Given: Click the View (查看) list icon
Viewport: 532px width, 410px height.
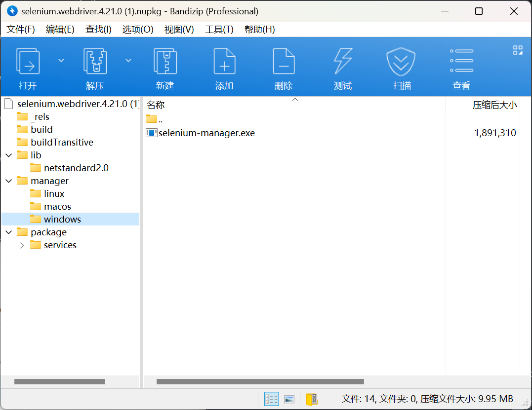Looking at the screenshot, I should pos(461,61).
